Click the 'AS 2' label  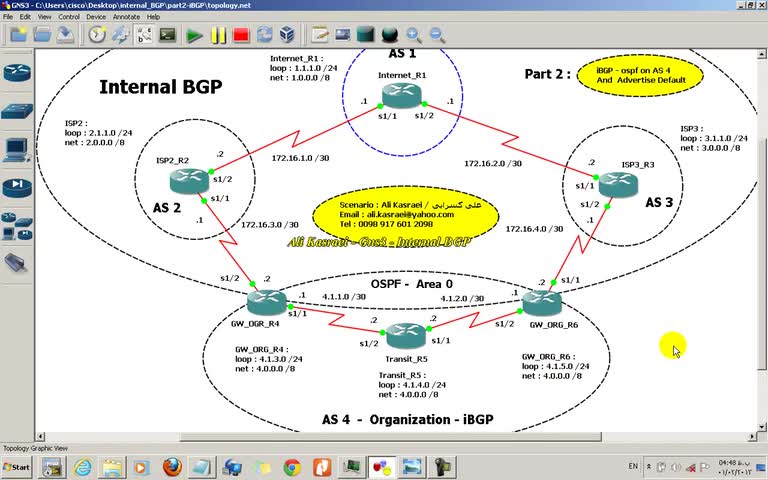pyautogui.click(x=167, y=208)
